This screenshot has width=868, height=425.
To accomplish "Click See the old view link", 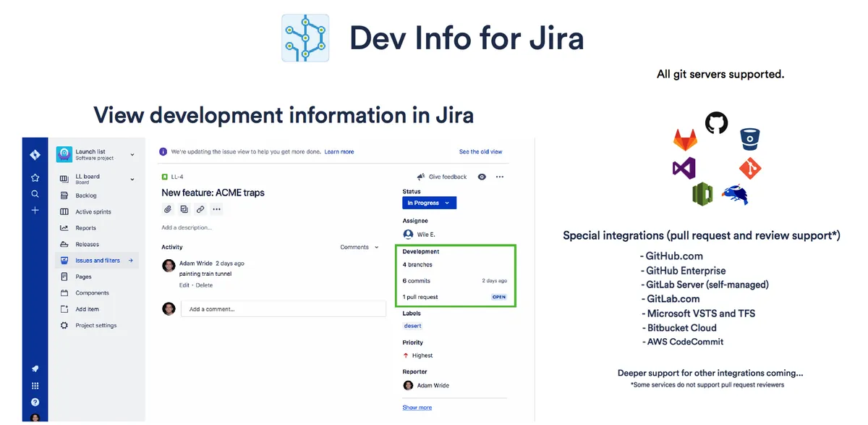I will (480, 152).
